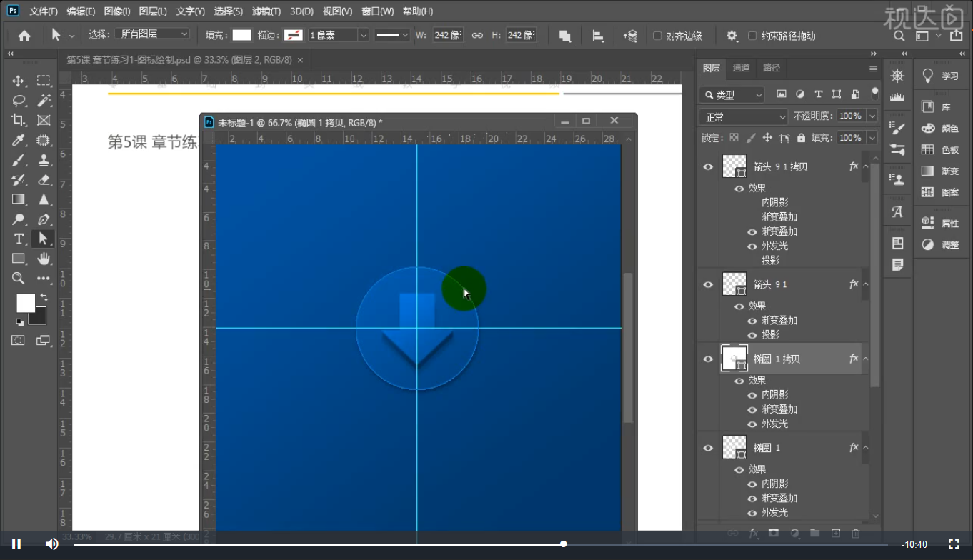The image size is (973, 560).
Task: Toggle 外发光 effect of 箭头 9 1 拷贝
Action: coord(752,246)
